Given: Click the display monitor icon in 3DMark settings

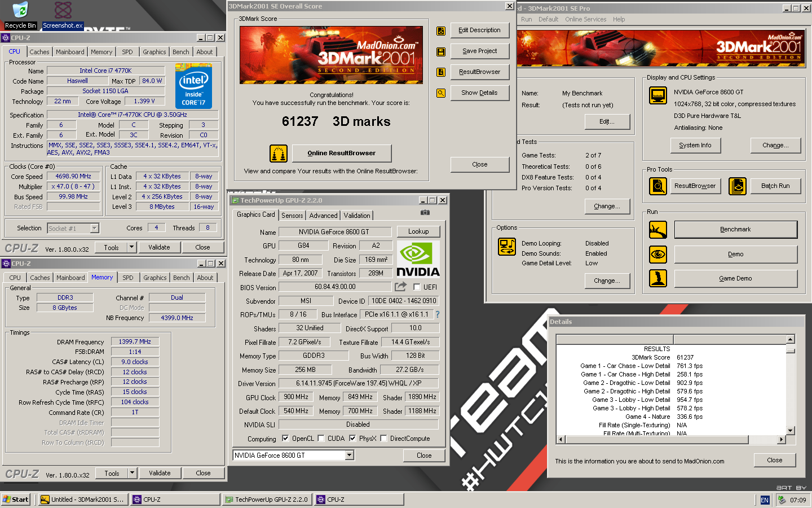Looking at the screenshot, I should (x=657, y=96).
